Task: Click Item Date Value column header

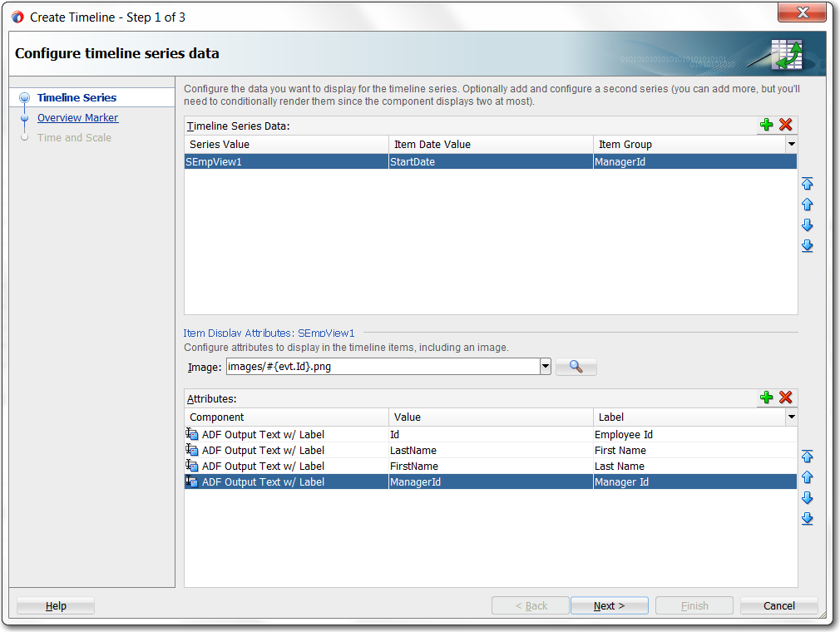Action: [x=491, y=144]
